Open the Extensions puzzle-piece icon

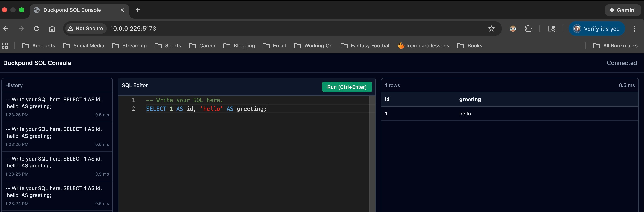(x=528, y=29)
